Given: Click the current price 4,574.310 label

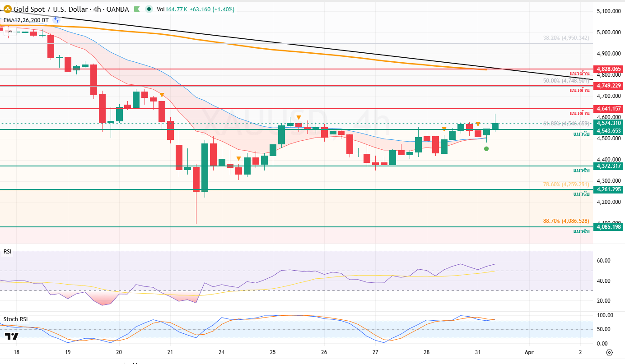Looking at the screenshot, I should [609, 123].
